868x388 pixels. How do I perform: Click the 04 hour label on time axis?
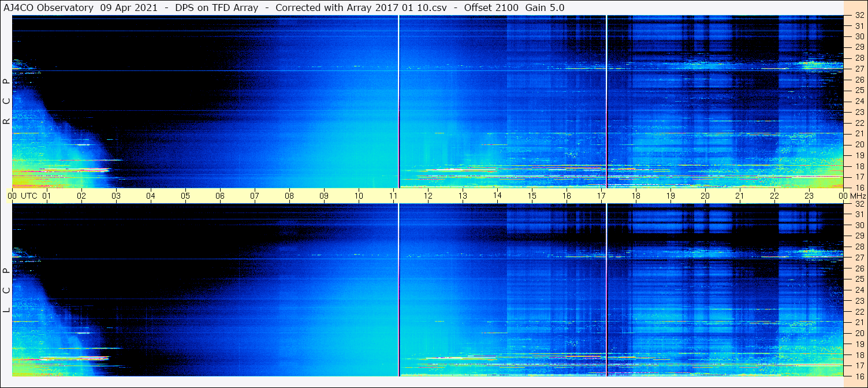tap(151, 196)
